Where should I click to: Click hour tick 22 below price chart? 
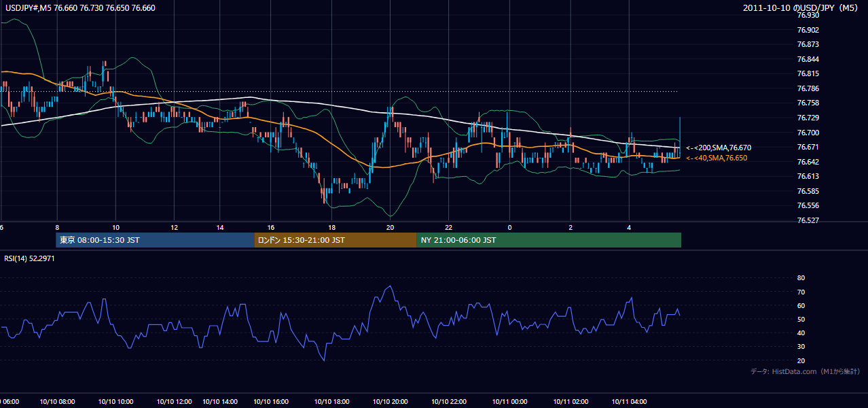click(449, 227)
